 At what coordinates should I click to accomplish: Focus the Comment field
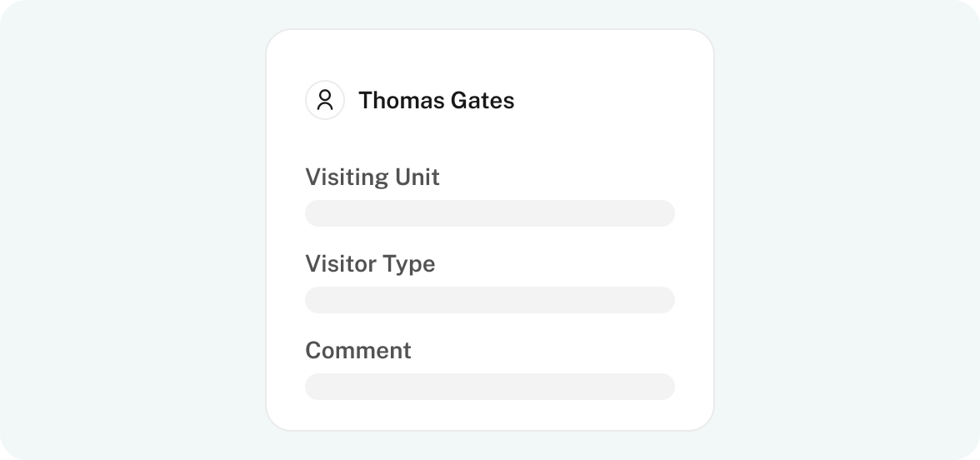490,387
